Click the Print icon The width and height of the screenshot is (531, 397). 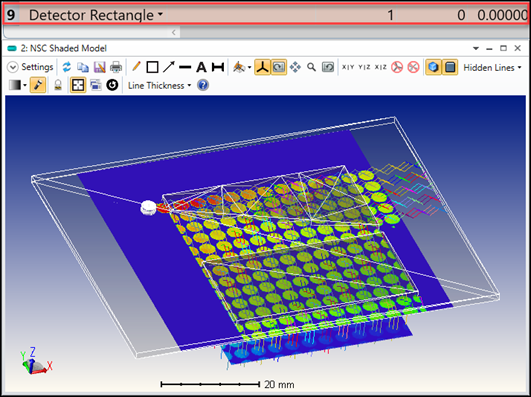(x=116, y=67)
